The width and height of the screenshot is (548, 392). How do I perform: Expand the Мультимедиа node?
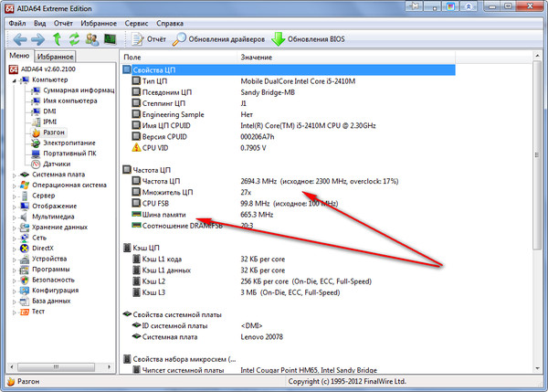pos(15,217)
